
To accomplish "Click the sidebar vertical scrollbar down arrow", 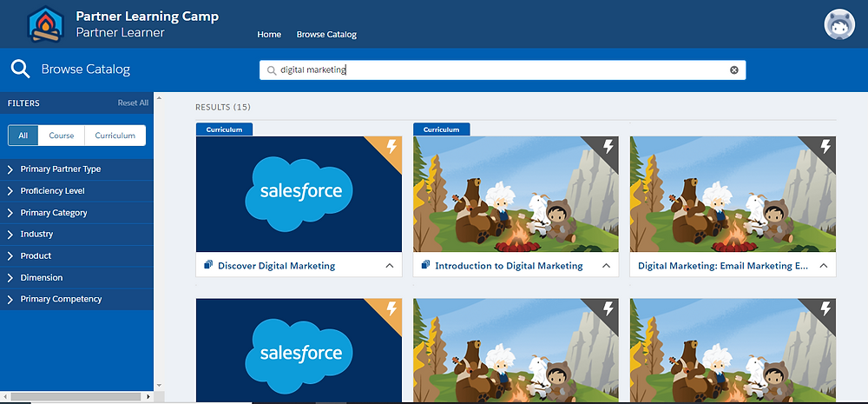I will click(160, 385).
